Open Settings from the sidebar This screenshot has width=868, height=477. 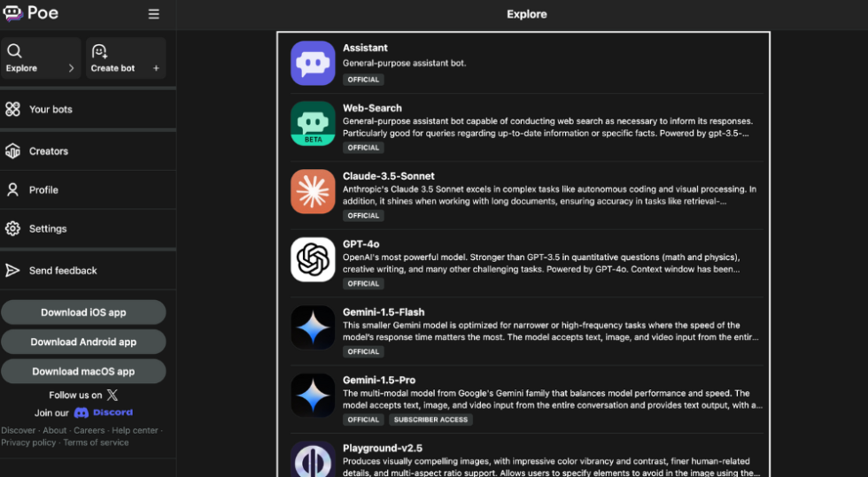pos(48,229)
